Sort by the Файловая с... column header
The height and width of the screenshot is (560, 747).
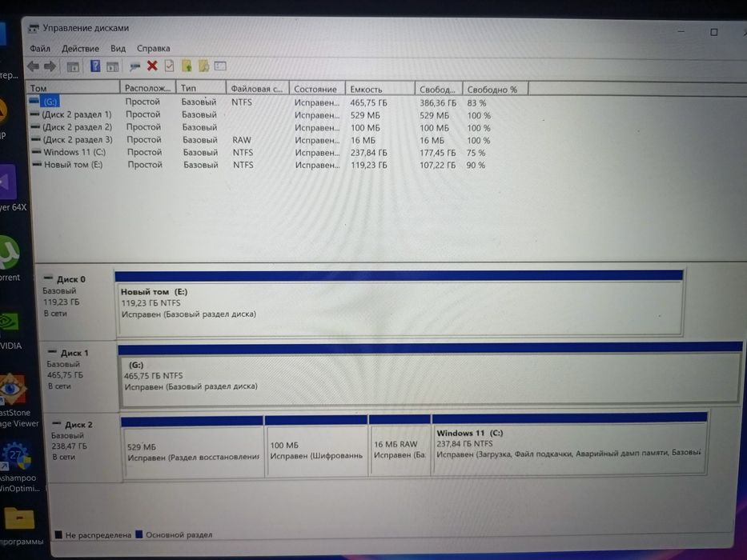click(x=257, y=89)
